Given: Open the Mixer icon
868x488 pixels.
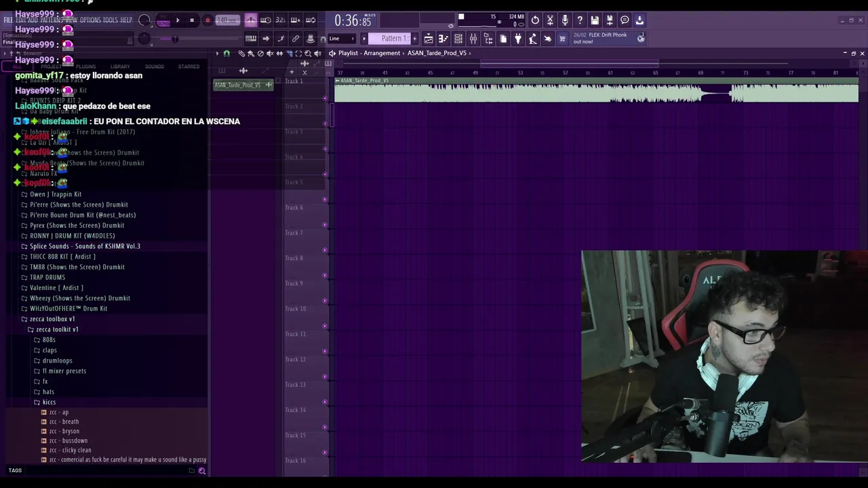Looking at the screenshot, I should 473,39.
